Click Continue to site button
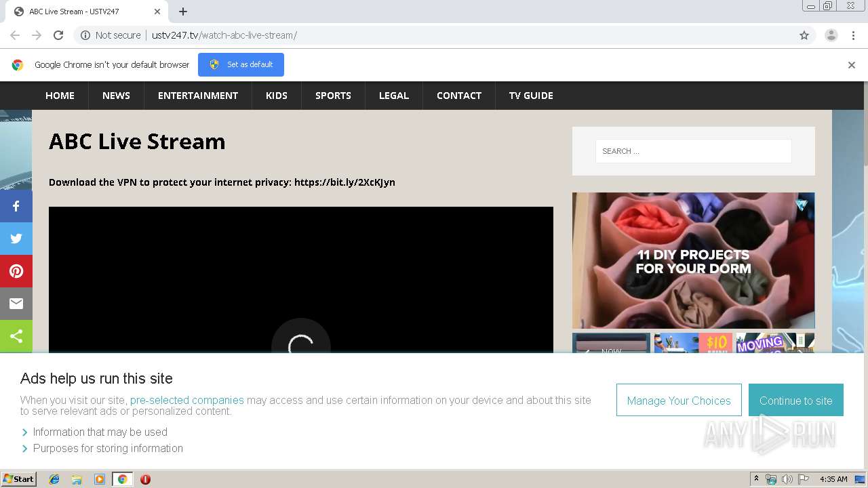 [x=796, y=401]
